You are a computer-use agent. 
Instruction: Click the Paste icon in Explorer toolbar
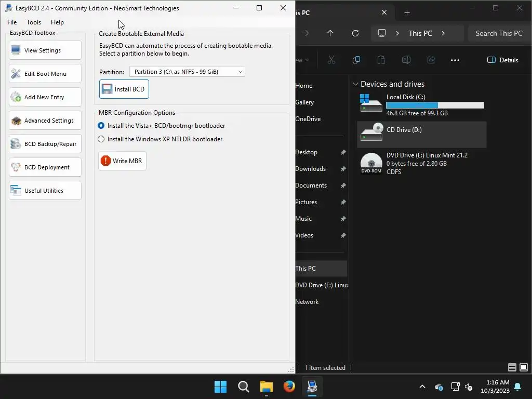pyautogui.click(x=381, y=60)
